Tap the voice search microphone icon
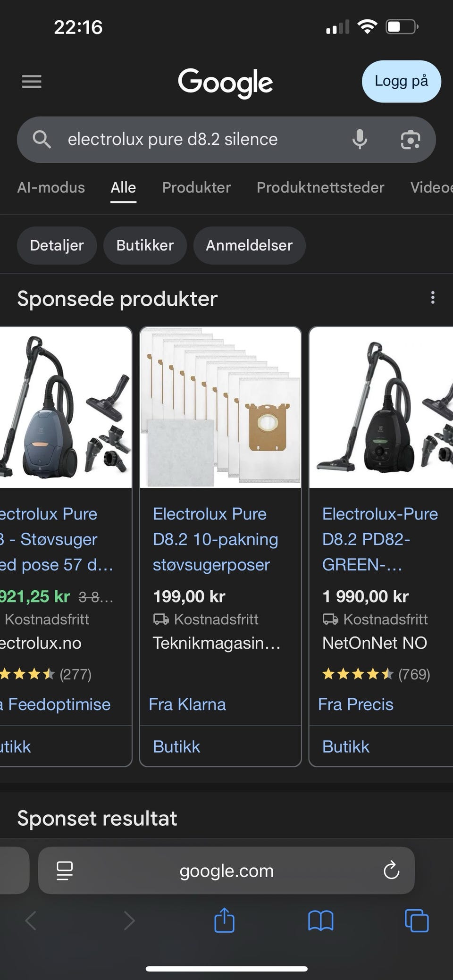Screen dimensions: 453x980 (360, 140)
